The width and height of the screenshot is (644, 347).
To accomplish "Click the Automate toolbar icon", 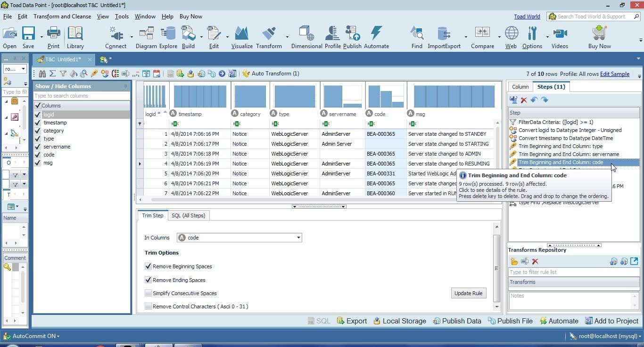I will [x=376, y=38].
